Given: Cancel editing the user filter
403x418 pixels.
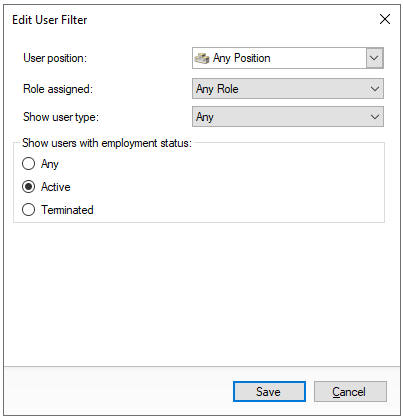Looking at the screenshot, I should pos(350,391).
